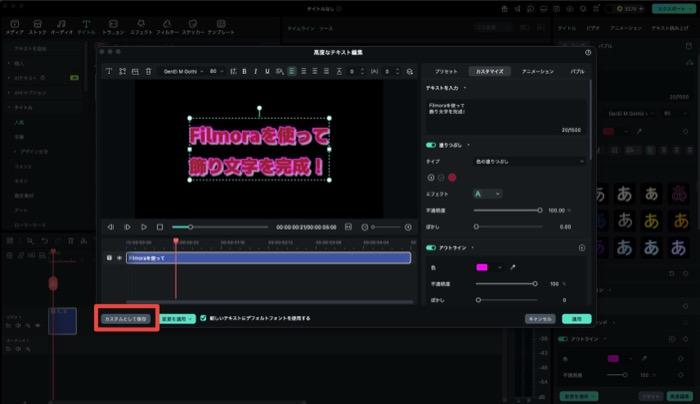Collapse the fill section arrow
This screenshot has height=404, width=700.
[468, 145]
